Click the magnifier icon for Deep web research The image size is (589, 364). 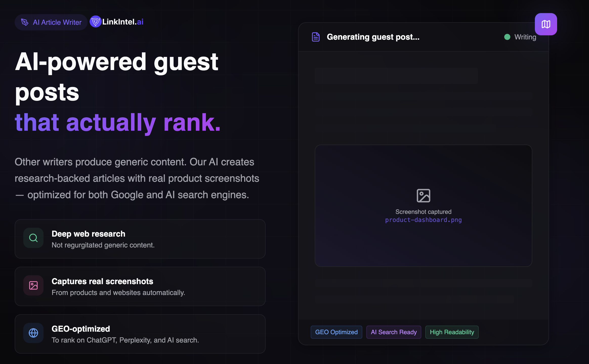pyautogui.click(x=33, y=238)
